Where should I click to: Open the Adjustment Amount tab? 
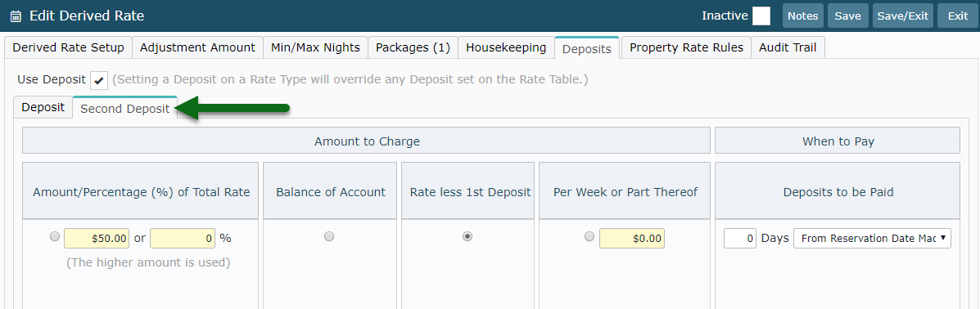tap(197, 47)
